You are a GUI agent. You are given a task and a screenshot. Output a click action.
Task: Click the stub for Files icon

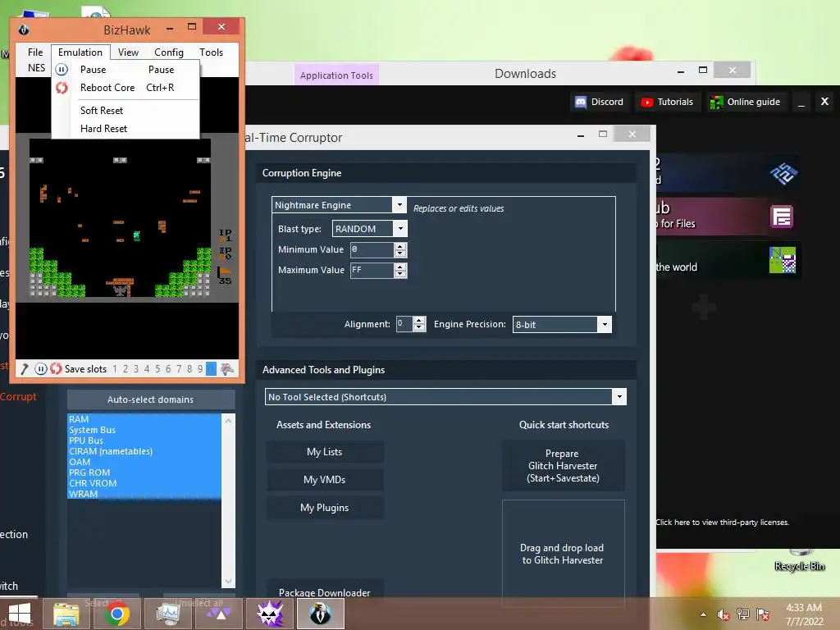click(782, 217)
